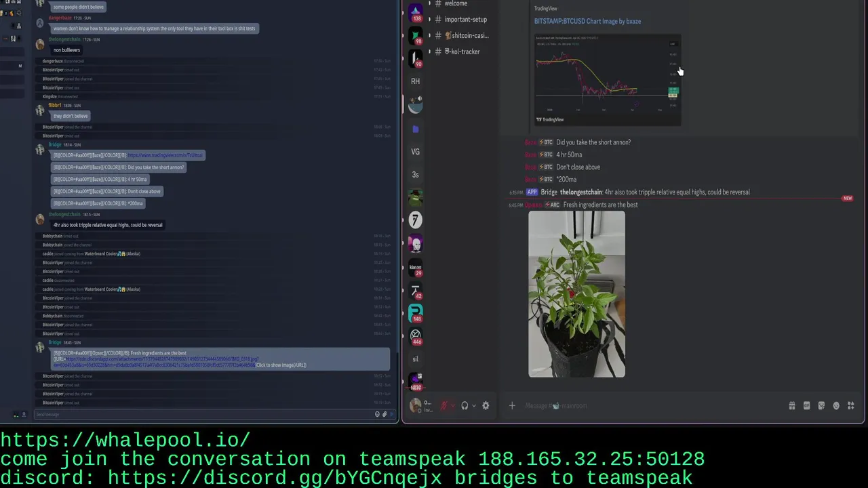Click the APP Bridge username in Discord
This screenshot has width=868, height=488.
[x=549, y=192]
